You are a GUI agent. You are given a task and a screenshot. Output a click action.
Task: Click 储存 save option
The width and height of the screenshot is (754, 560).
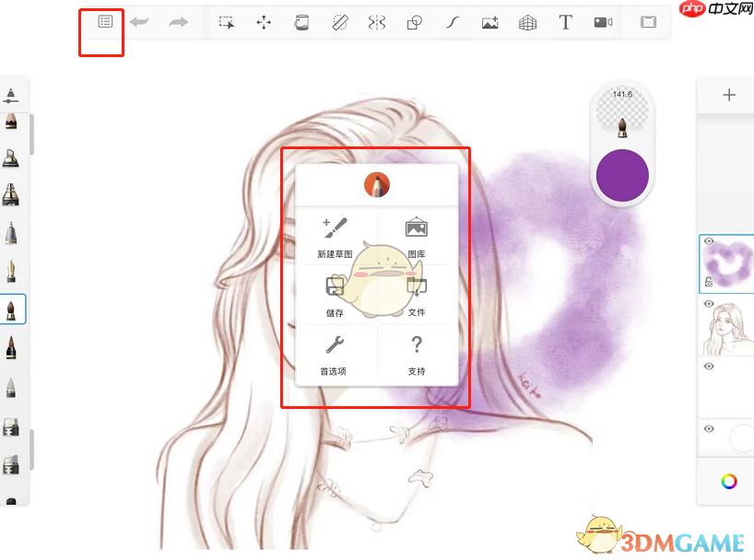(x=336, y=297)
